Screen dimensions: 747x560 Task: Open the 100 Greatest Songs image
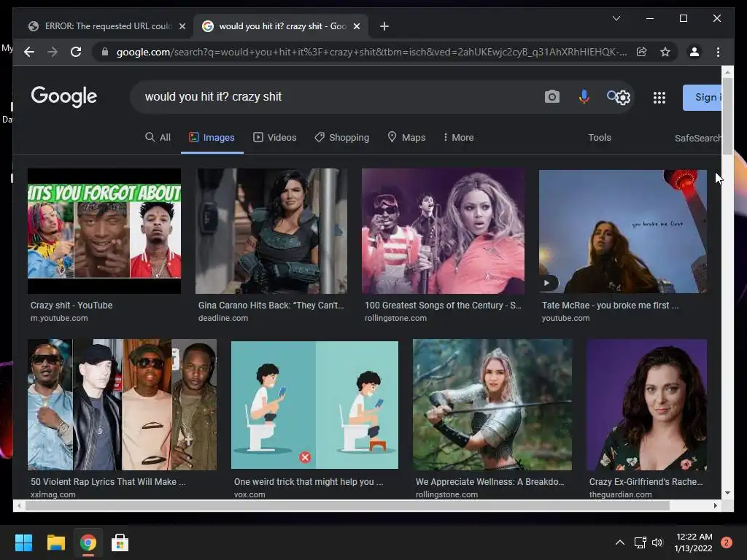(443, 231)
